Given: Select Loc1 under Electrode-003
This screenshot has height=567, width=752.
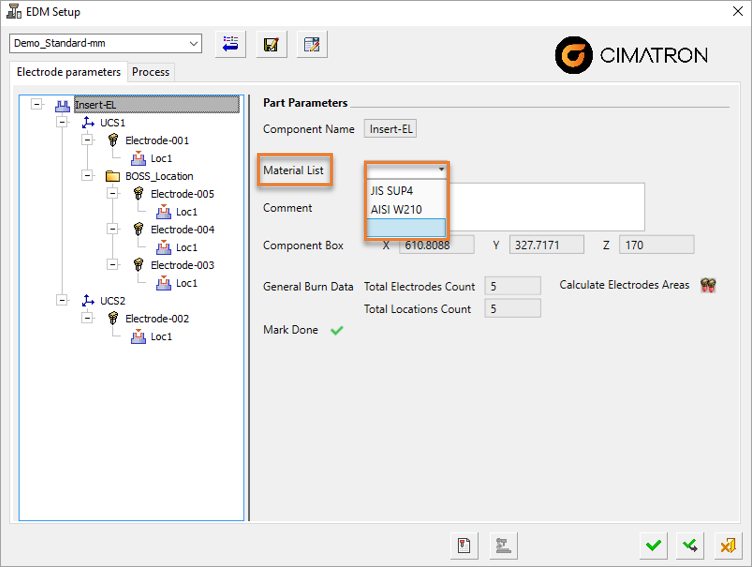Looking at the screenshot, I should 187,283.
